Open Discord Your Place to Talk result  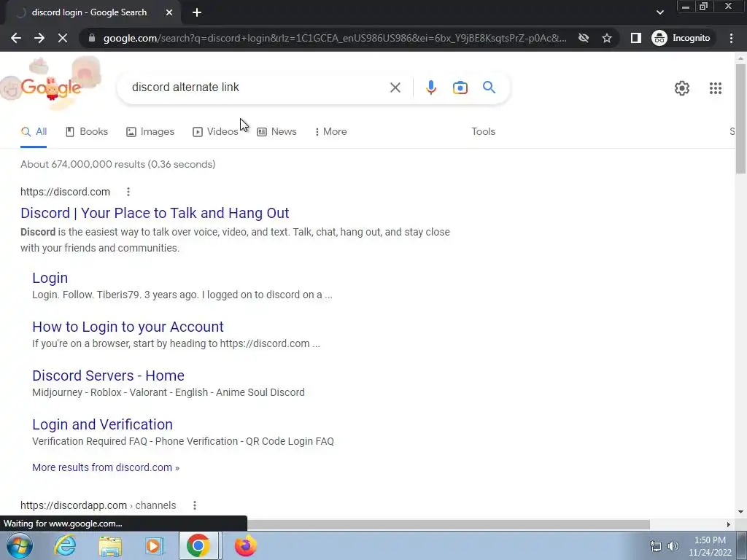coord(155,213)
